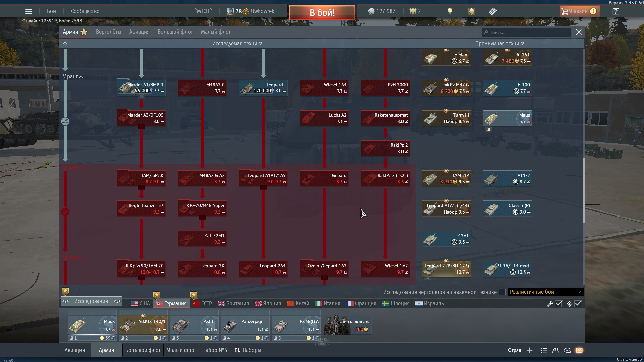Select the Elefant premium vehicle
The image size is (644, 362).
click(x=446, y=58)
